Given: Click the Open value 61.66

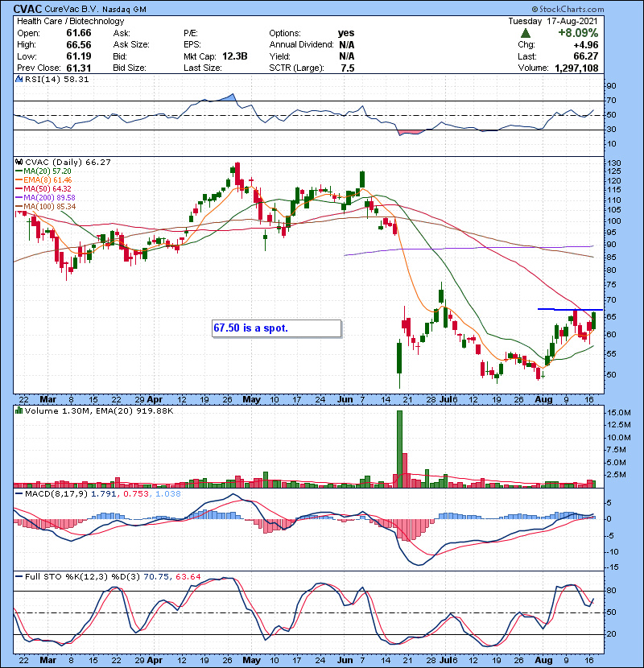Looking at the screenshot, I should [x=79, y=33].
